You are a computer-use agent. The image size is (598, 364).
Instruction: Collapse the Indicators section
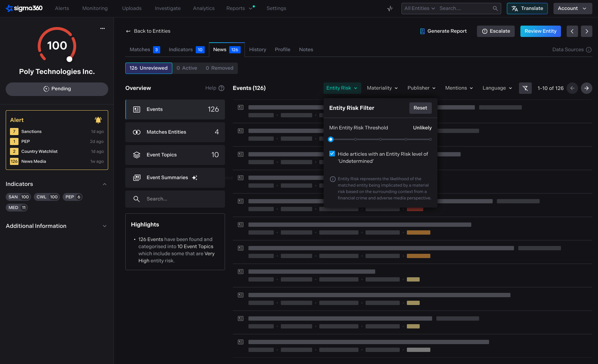coord(105,184)
